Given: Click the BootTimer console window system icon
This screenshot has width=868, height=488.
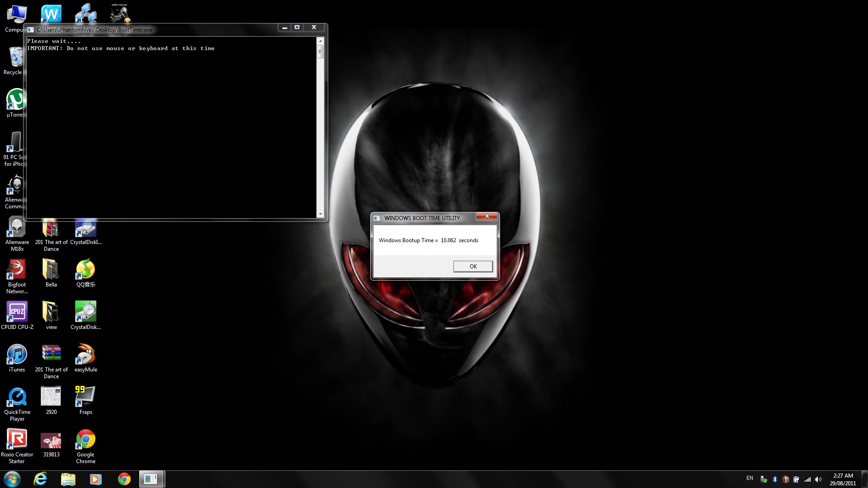Looking at the screenshot, I should (30, 30).
